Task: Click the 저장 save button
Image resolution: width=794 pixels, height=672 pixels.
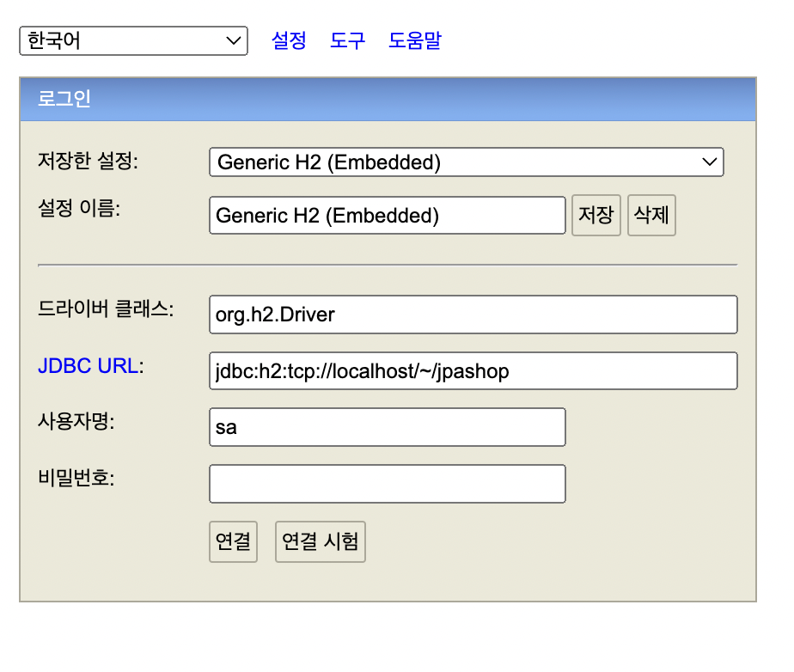Action: point(596,215)
